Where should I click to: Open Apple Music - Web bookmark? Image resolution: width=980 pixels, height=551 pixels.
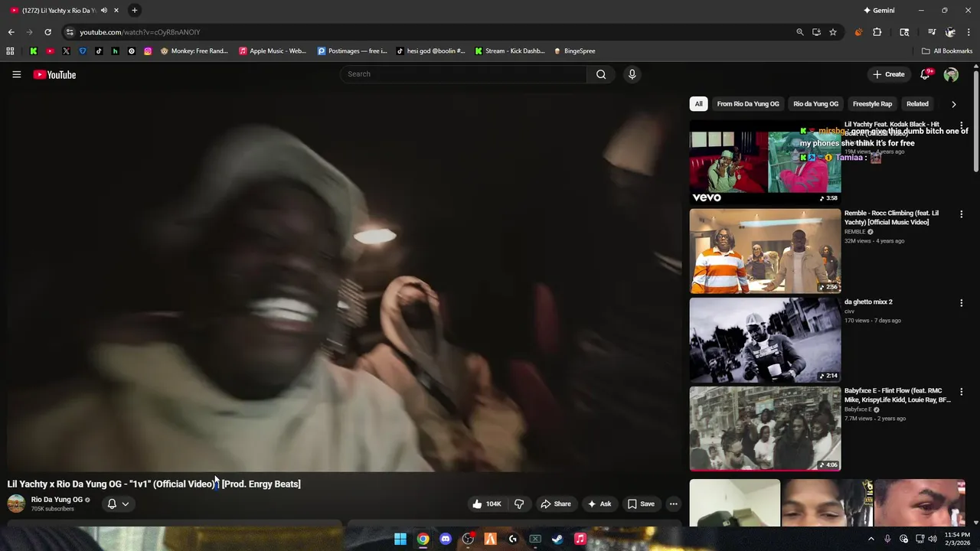pos(273,51)
